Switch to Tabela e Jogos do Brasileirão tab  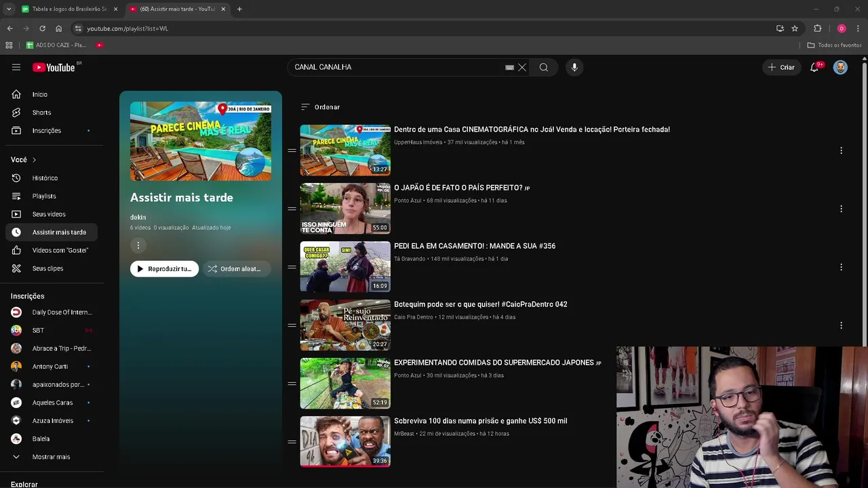pyautogui.click(x=70, y=9)
